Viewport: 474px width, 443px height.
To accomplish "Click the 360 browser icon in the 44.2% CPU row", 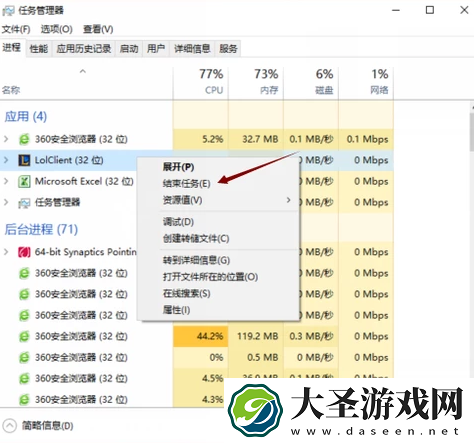I will pyautogui.click(x=24, y=336).
